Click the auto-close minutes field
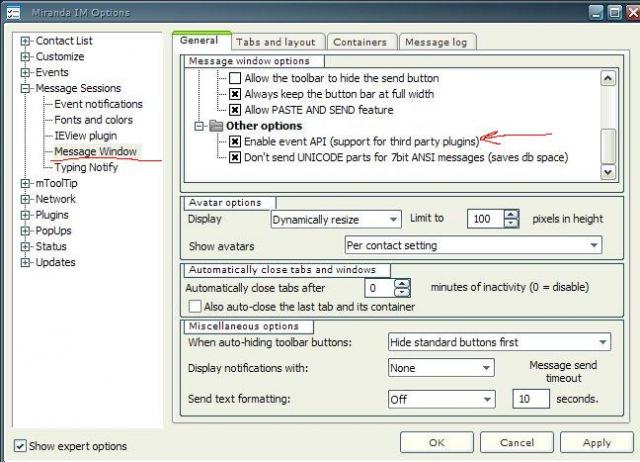This screenshot has width=640, height=462. point(380,288)
